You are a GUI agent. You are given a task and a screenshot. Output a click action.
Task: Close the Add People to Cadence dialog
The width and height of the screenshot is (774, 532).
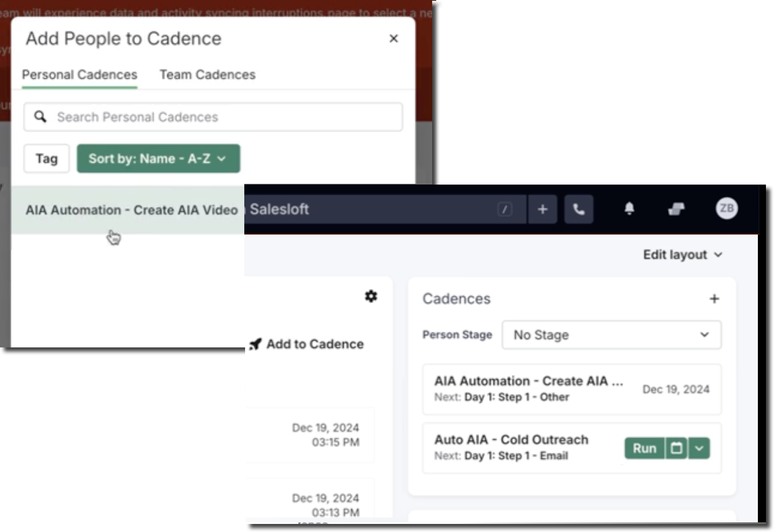pos(393,39)
